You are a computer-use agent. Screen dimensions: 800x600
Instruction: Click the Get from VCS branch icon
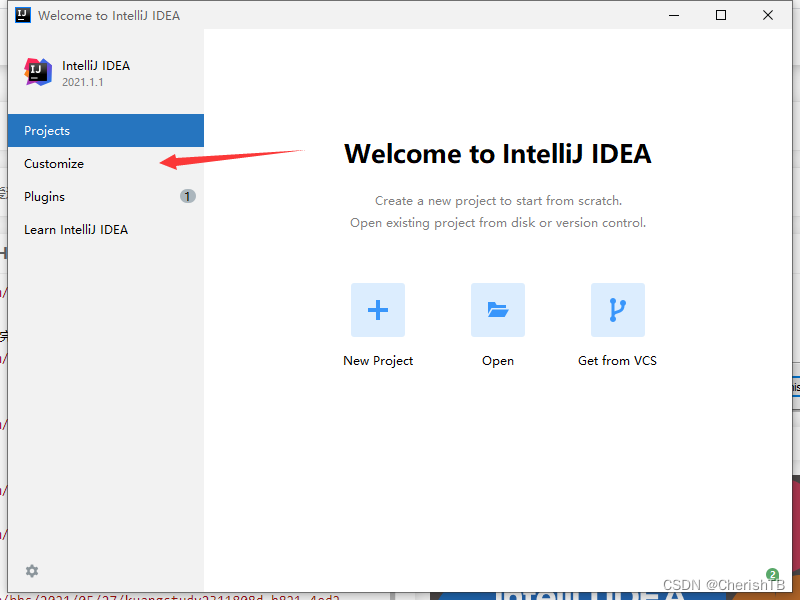[617, 310]
